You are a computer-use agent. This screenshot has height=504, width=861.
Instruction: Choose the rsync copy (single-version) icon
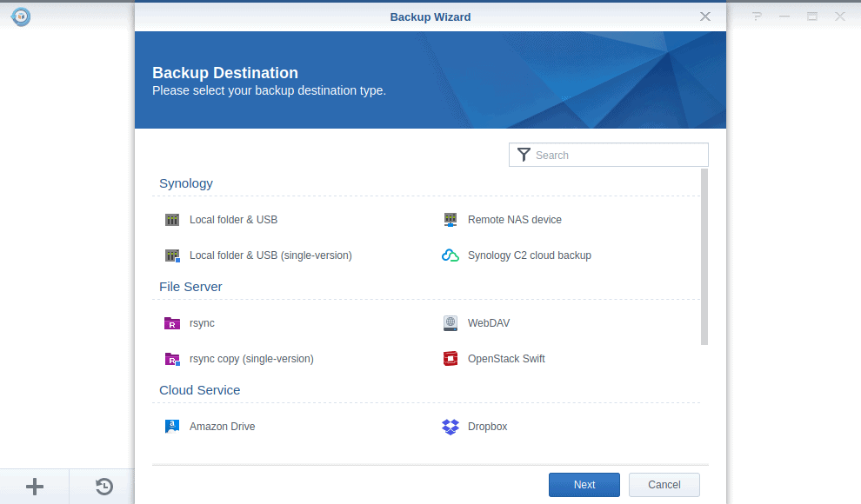coord(172,358)
